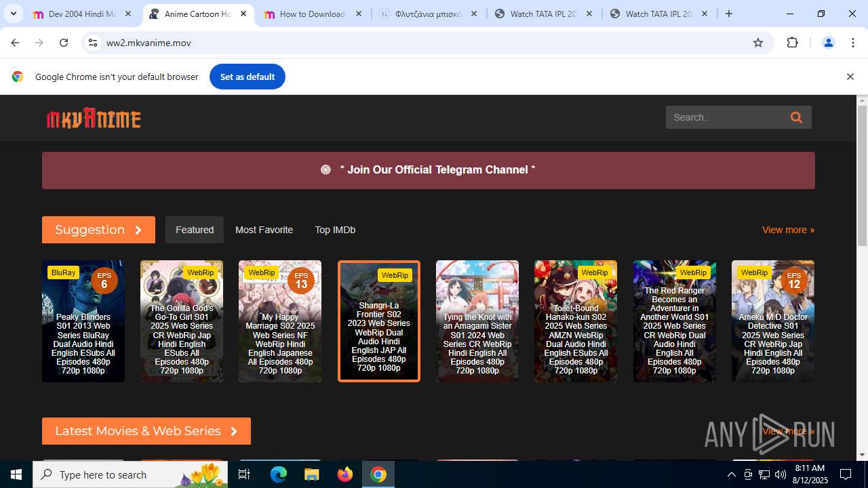Screen dimensions: 868x488
Task: Click the Set as default button
Action: [248, 77]
